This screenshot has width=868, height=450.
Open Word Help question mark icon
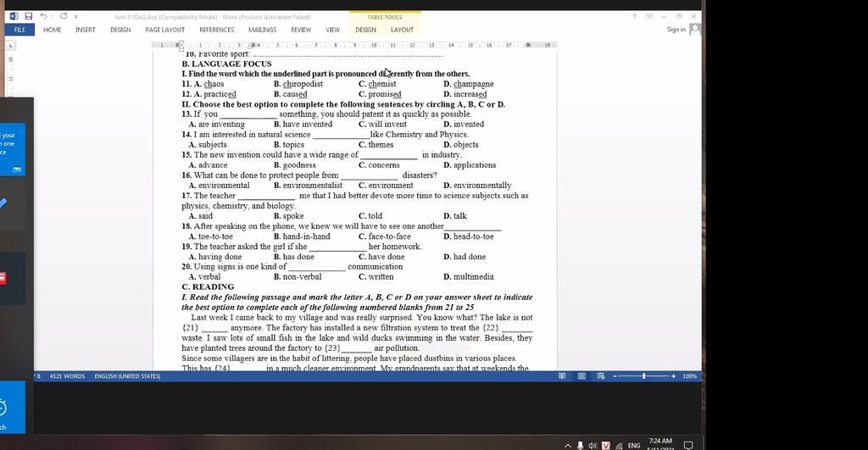tap(634, 17)
